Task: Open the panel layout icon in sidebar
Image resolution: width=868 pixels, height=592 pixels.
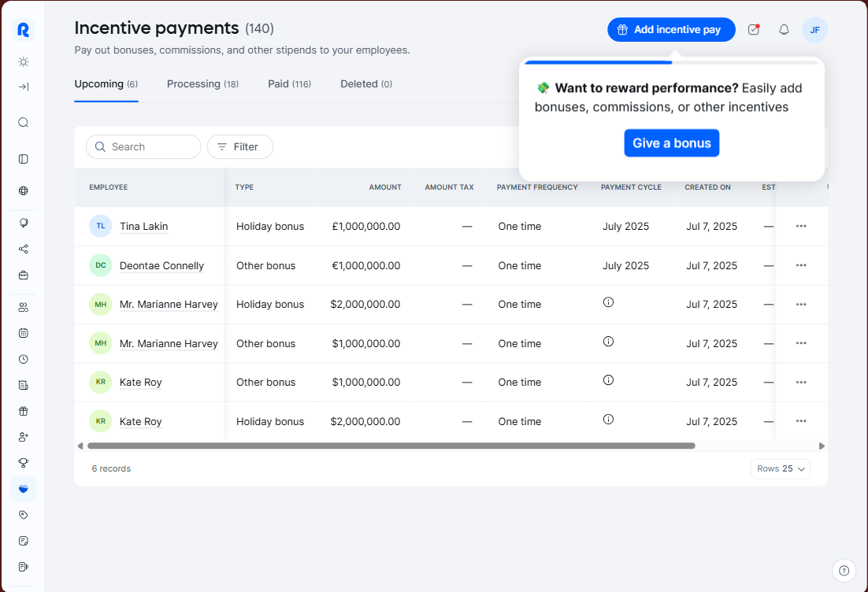Action: pyautogui.click(x=24, y=159)
